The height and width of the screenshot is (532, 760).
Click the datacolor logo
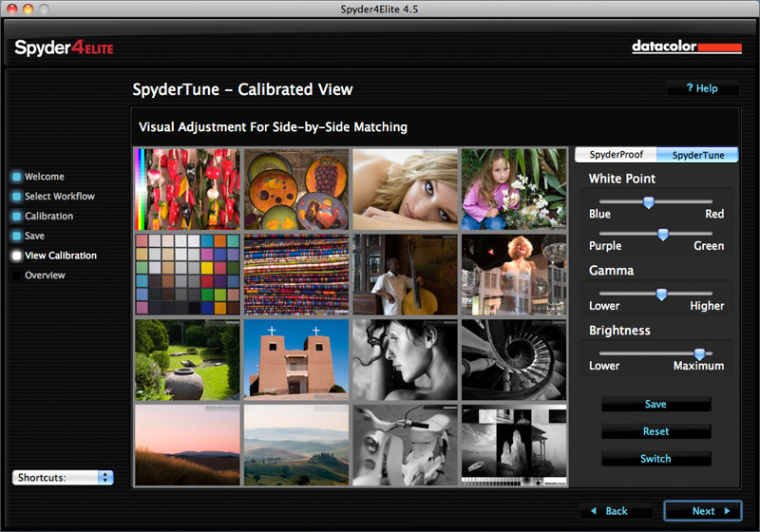[x=686, y=47]
